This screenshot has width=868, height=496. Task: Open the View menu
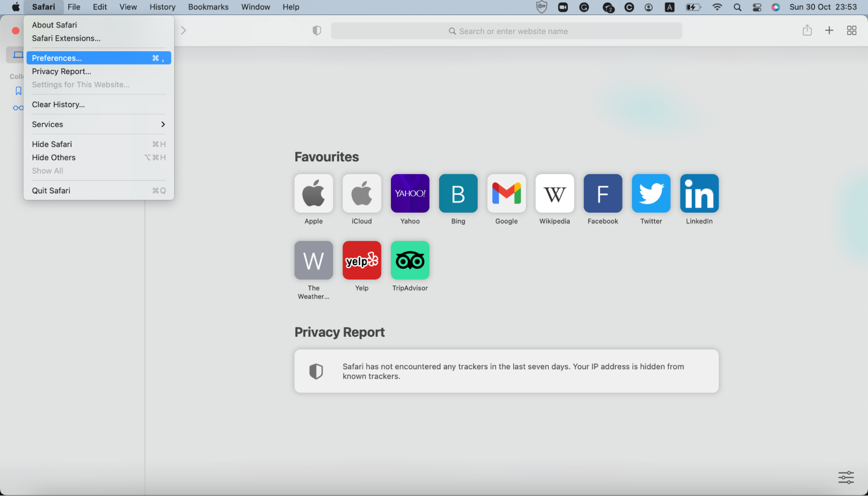(128, 7)
